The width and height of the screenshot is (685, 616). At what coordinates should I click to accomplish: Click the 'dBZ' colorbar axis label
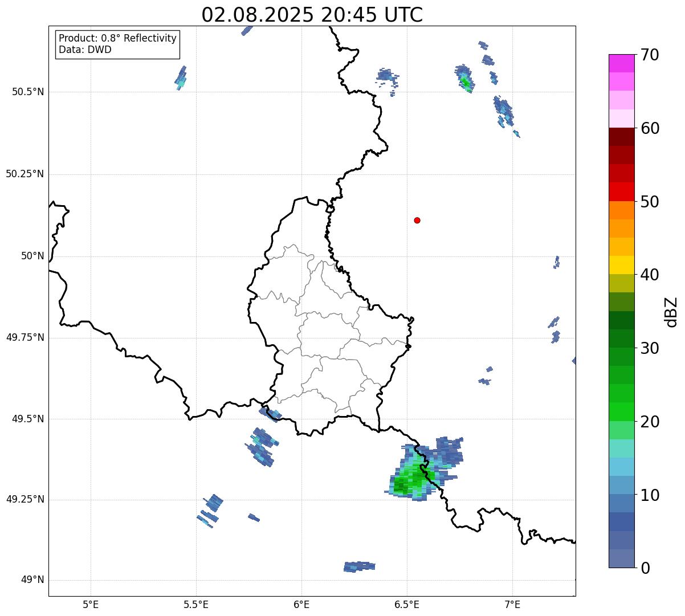[671, 311]
